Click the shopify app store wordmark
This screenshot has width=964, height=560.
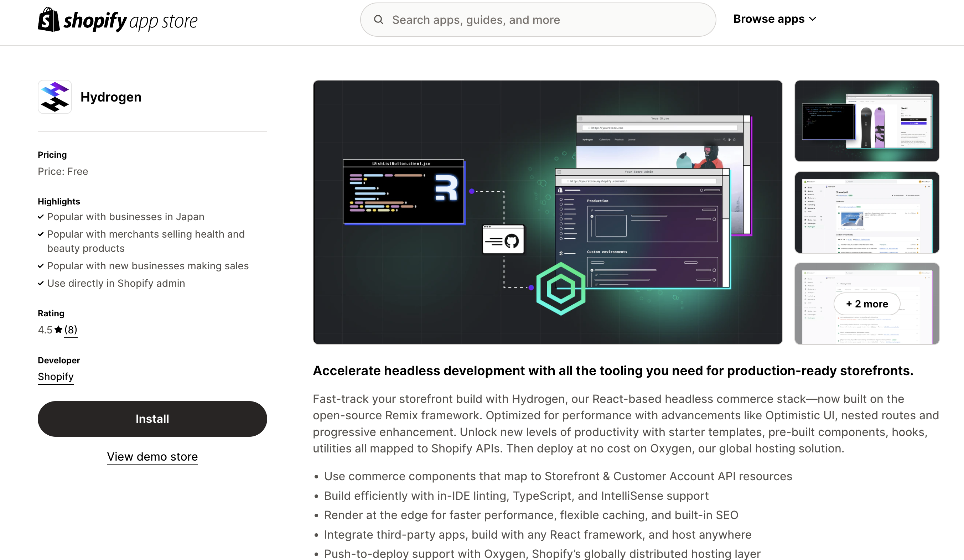pyautogui.click(x=130, y=21)
